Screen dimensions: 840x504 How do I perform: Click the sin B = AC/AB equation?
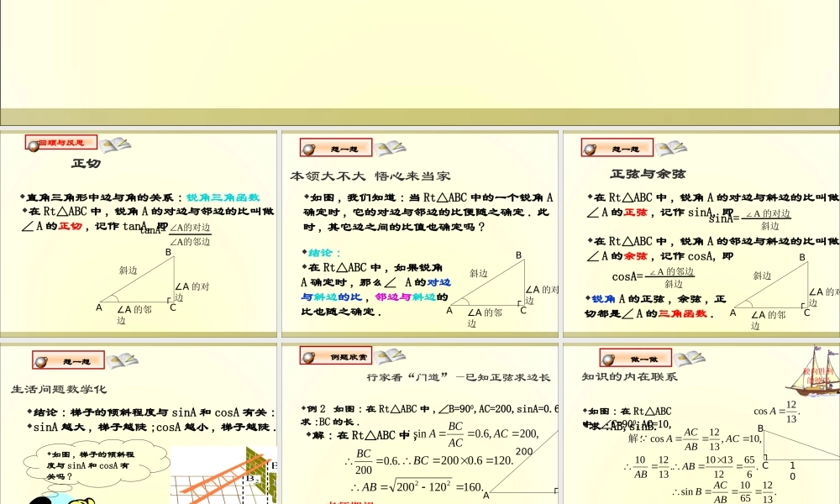tap(724, 491)
